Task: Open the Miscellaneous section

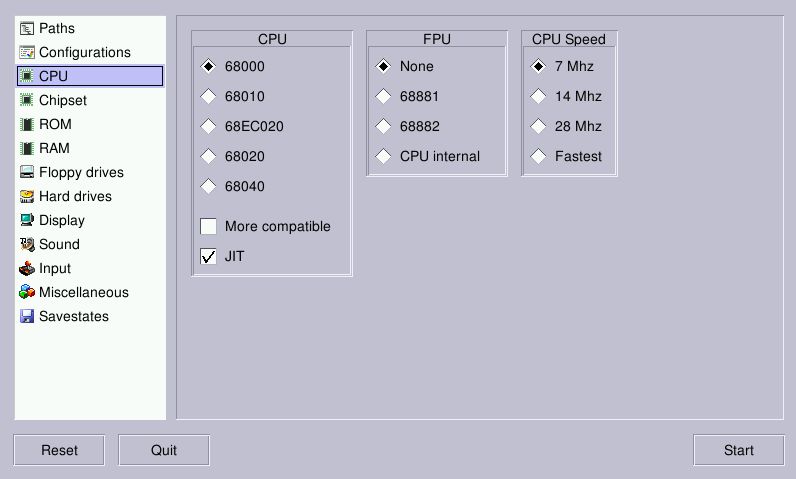Action: [x=83, y=292]
